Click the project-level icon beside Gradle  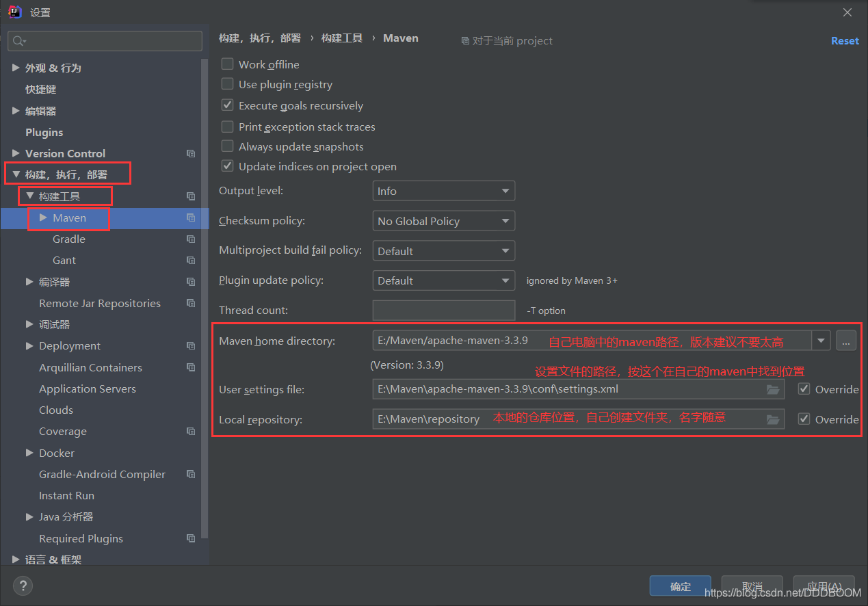click(191, 239)
